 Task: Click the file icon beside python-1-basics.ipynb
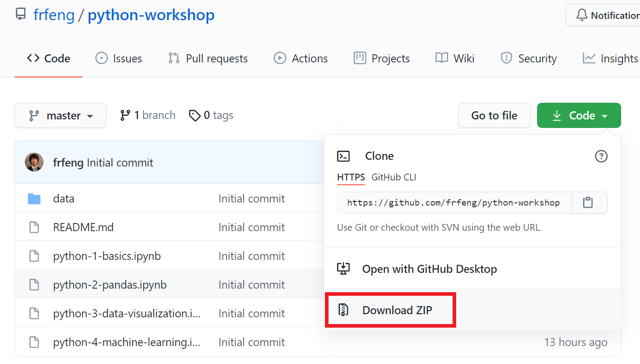click(34, 256)
